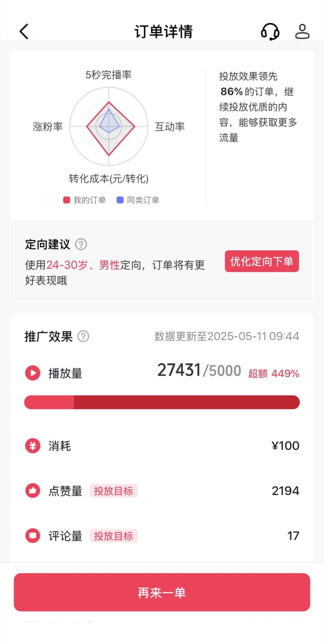
Task: Tap help icon beside 推广效果
Action: [x=83, y=336]
